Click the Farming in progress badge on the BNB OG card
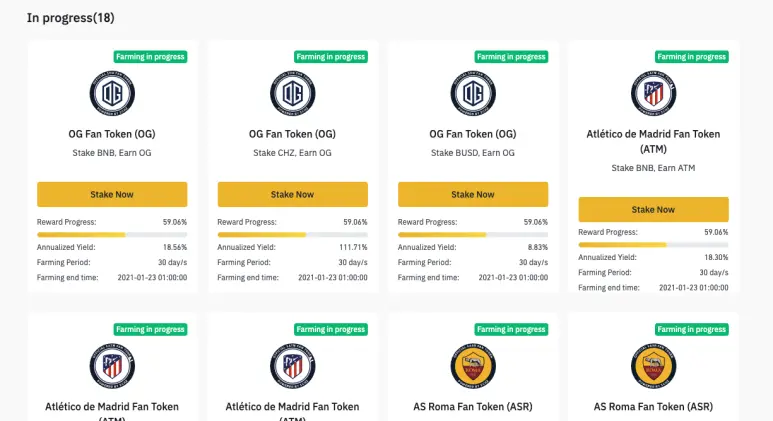This screenshot has height=421, width=773. (x=150, y=57)
